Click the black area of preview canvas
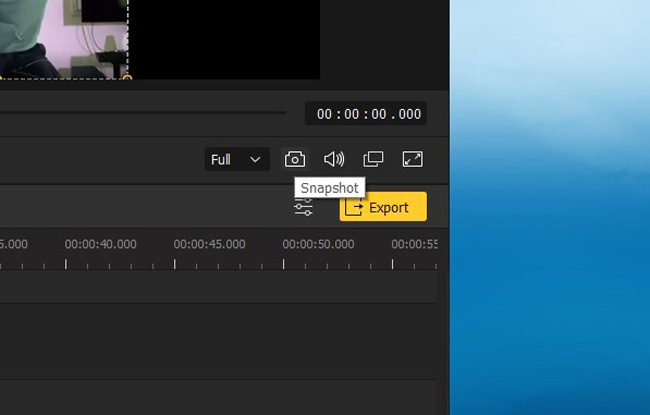The image size is (650, 415). [224, 39]
